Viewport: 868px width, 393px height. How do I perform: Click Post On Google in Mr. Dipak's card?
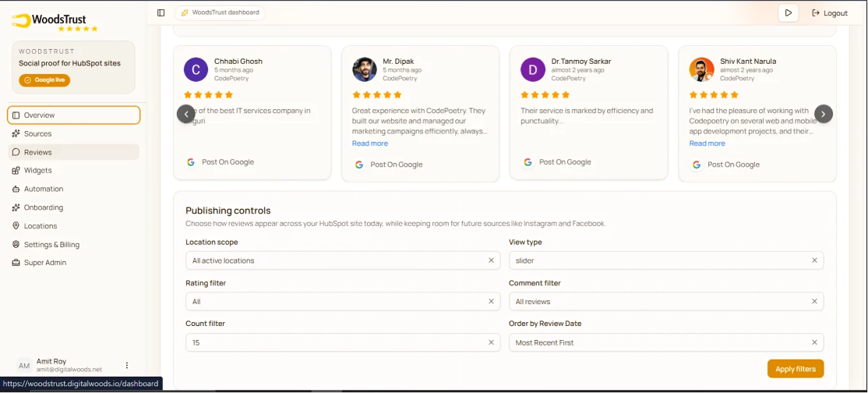point(397,165)
